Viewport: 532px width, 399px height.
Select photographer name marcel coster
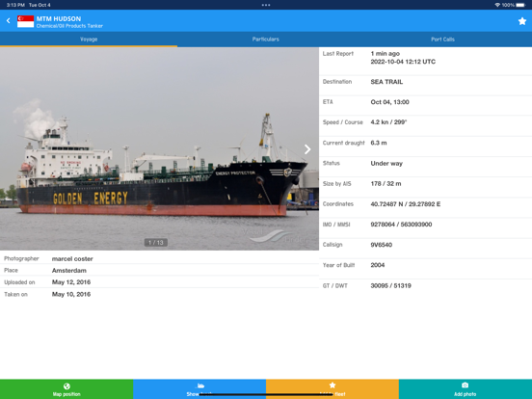point(72,259)
